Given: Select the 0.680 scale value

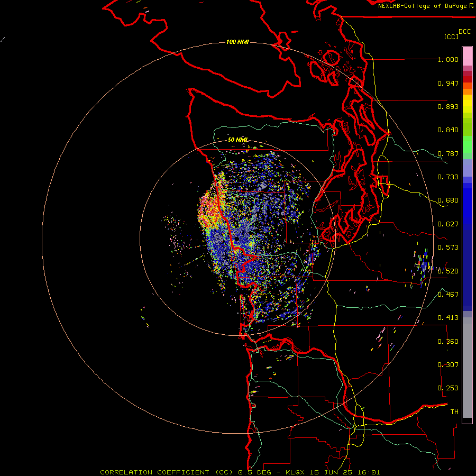Looking at the screenshot, I should click(x=448, y=200).
